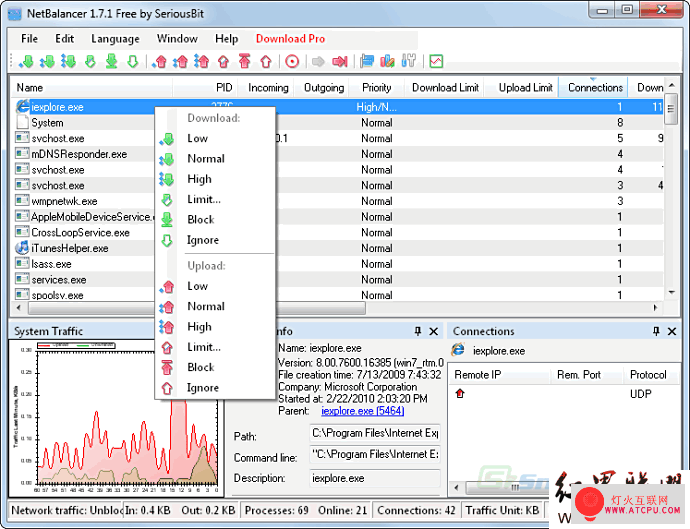Click the download Low priority toolbar icon
Image resolution: width=690 pixels, height=529 pixels.
[26, 61]
